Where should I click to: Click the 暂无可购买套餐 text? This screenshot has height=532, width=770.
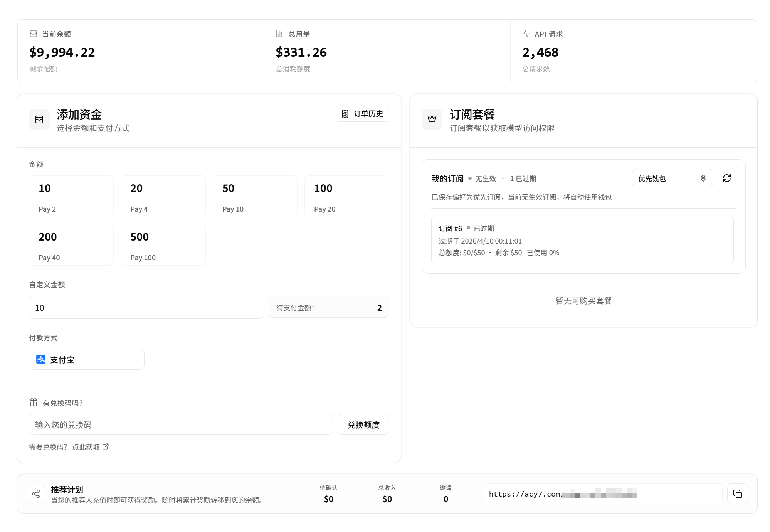tap(583, 301)
